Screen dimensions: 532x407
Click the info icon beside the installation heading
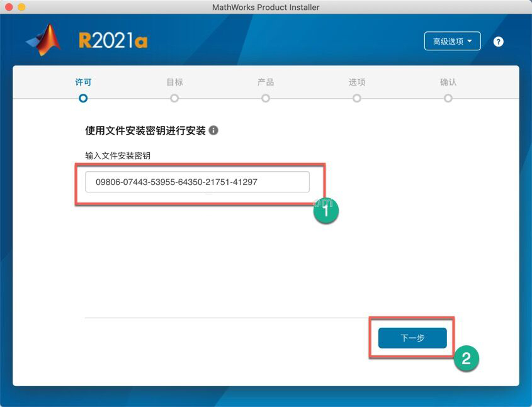[213, 130]
